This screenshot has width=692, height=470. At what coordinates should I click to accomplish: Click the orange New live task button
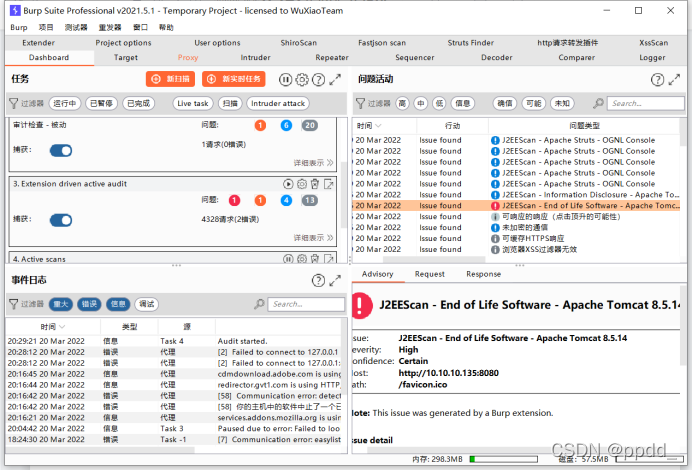[234, 79]
